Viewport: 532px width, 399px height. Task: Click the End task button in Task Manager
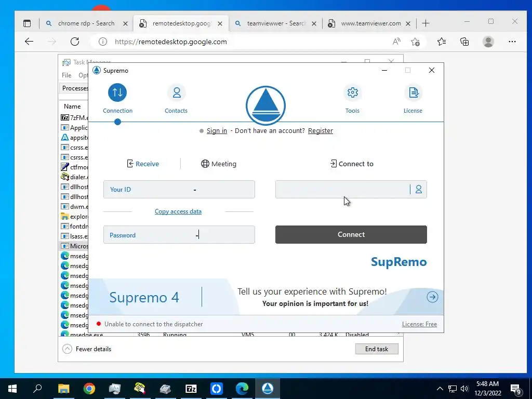coord(377,349)
